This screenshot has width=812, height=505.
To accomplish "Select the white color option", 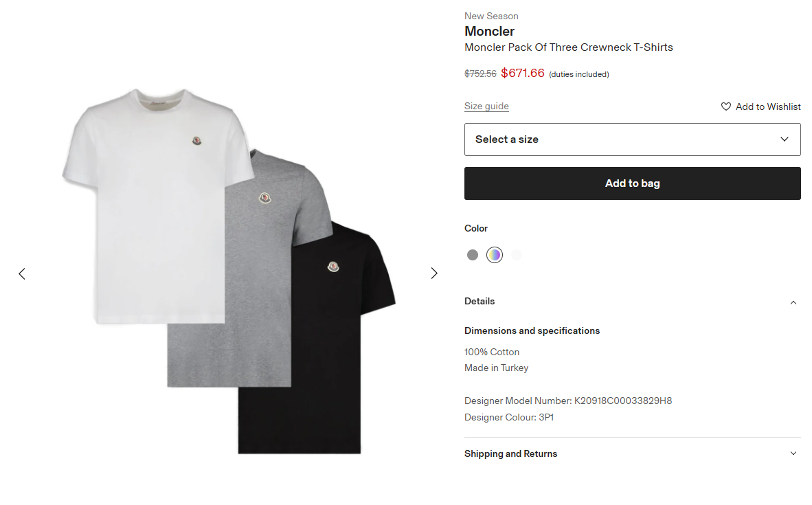I will [517, 255].
